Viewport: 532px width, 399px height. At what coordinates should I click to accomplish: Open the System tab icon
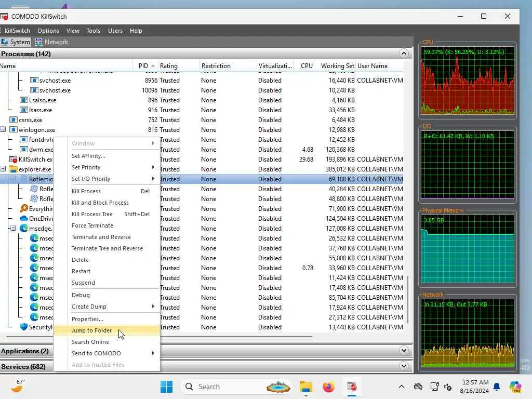point(4,42)
